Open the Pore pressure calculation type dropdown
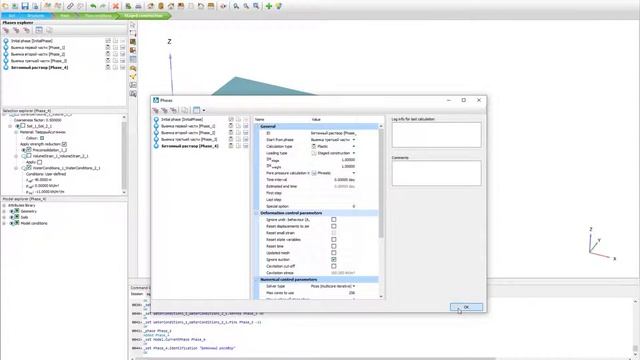This screenshot has height=360, width=640. pos(353,173)
